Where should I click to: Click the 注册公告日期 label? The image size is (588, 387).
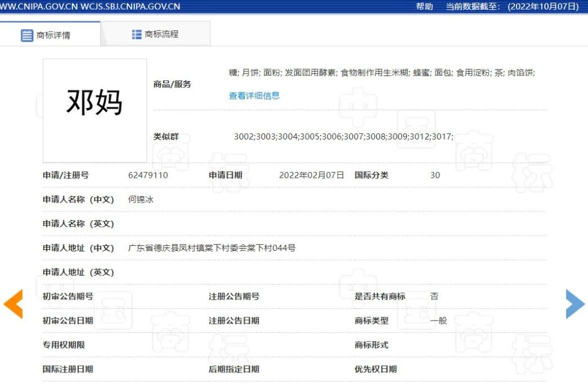(x=234, y=321)
